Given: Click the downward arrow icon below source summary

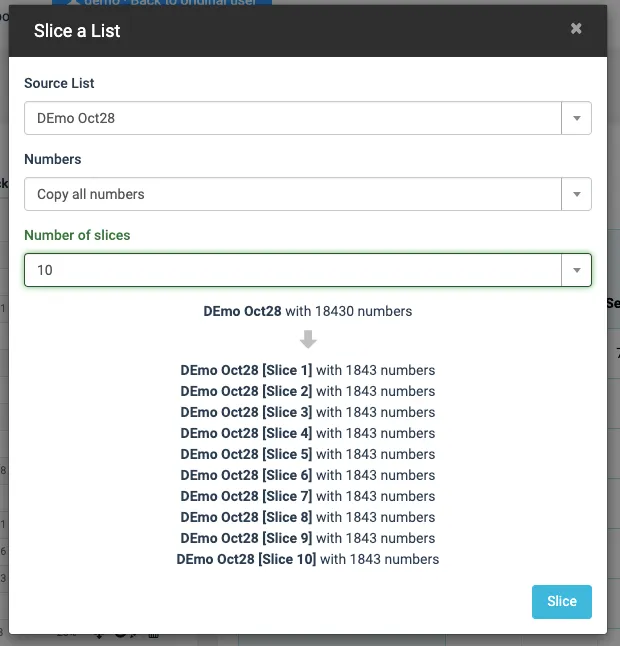Looking at the screenshot, I should [308, 339].
